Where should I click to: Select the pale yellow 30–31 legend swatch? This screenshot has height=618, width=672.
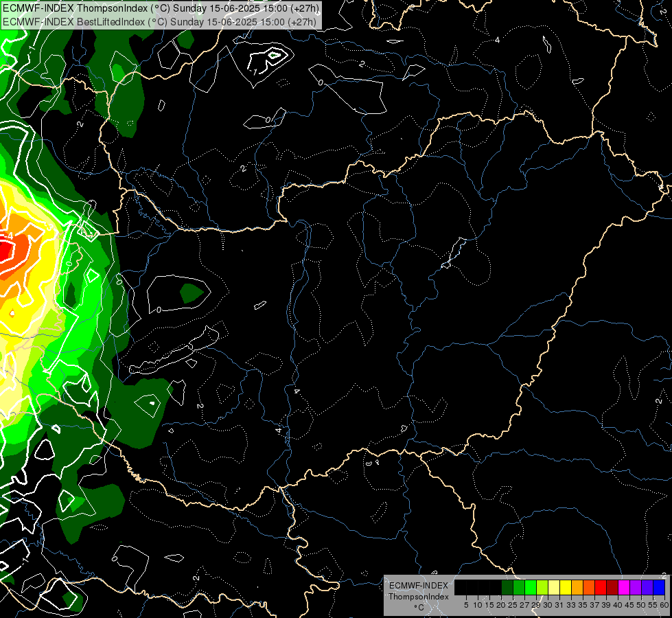tap(554, 587)
